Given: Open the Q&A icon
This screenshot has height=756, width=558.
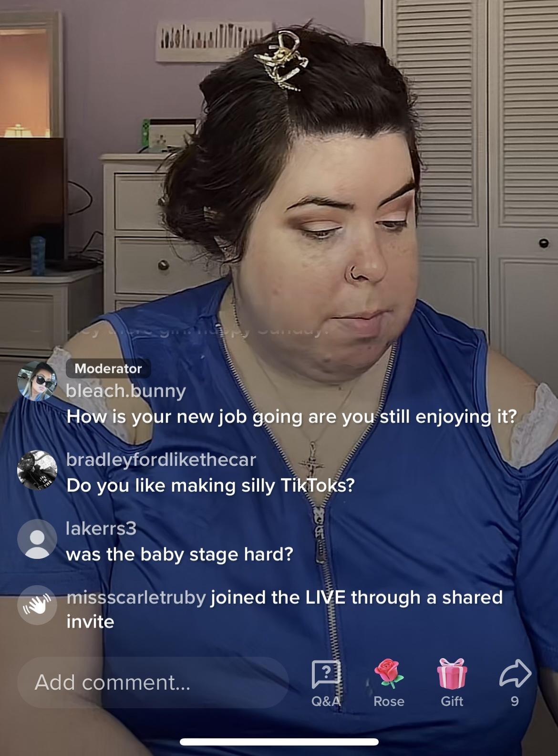Looking at the screenshot, I should point(326,675).
